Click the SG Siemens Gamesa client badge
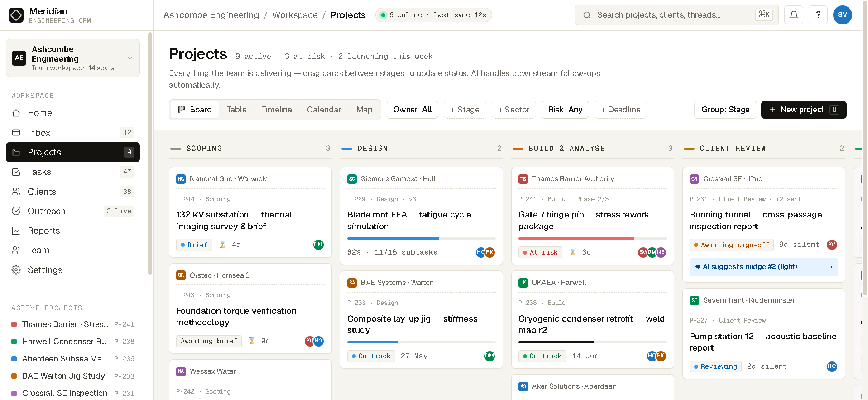 pos(352,179)
